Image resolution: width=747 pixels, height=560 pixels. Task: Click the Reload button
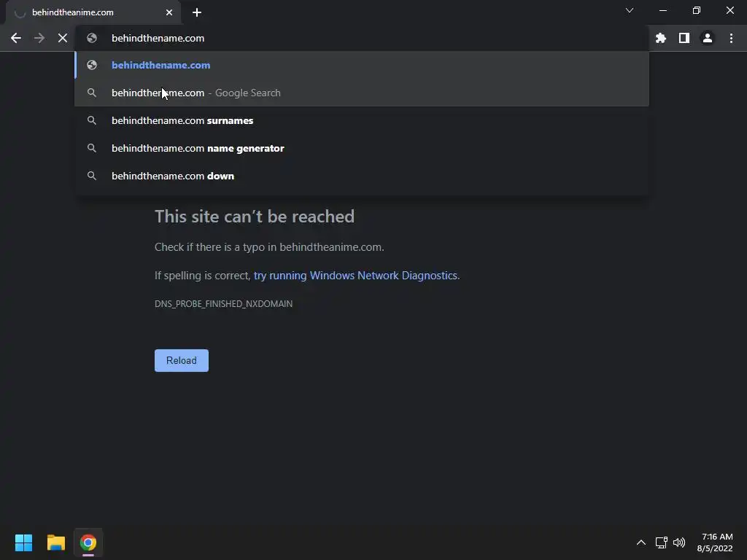click(182, 360)
